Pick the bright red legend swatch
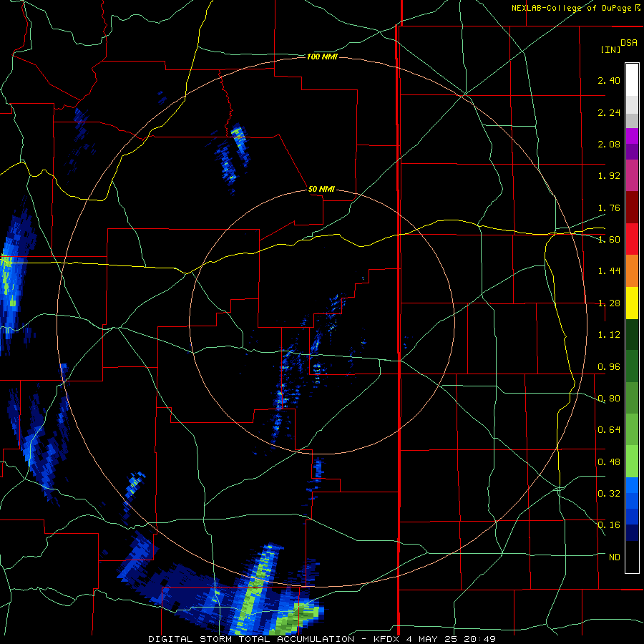The width and height of the screenshot is (644, 644). tap(632, 239)
